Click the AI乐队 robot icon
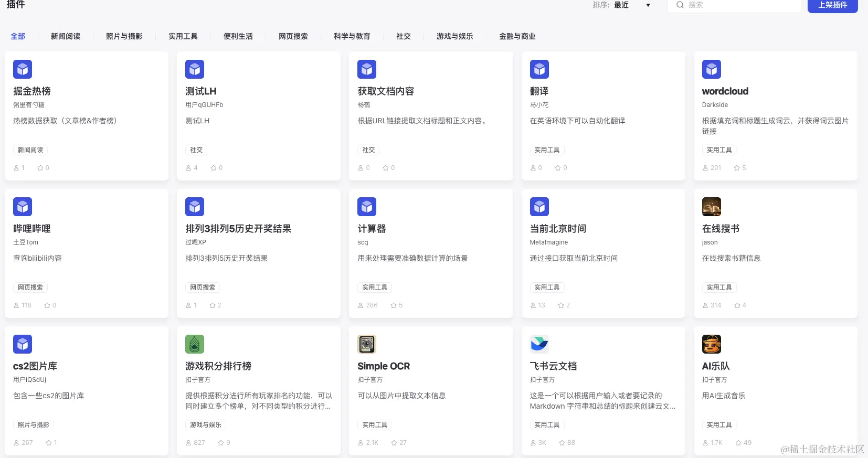This screenshot has height=458, width=868. point(712,344)
